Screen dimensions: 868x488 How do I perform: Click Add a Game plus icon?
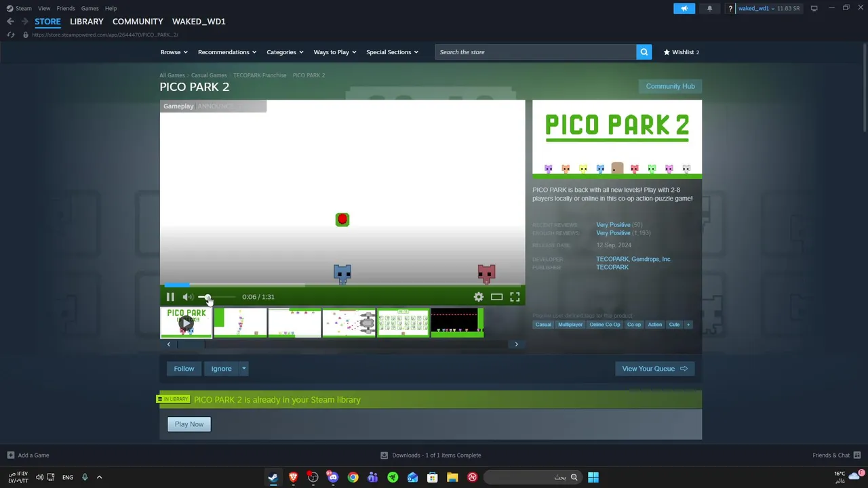[10, 455]
